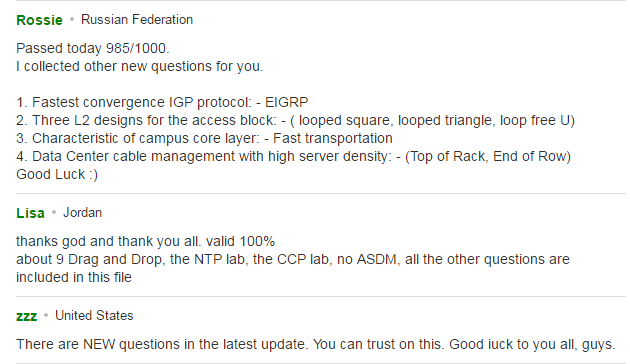Open Rossie's username link

39,20
